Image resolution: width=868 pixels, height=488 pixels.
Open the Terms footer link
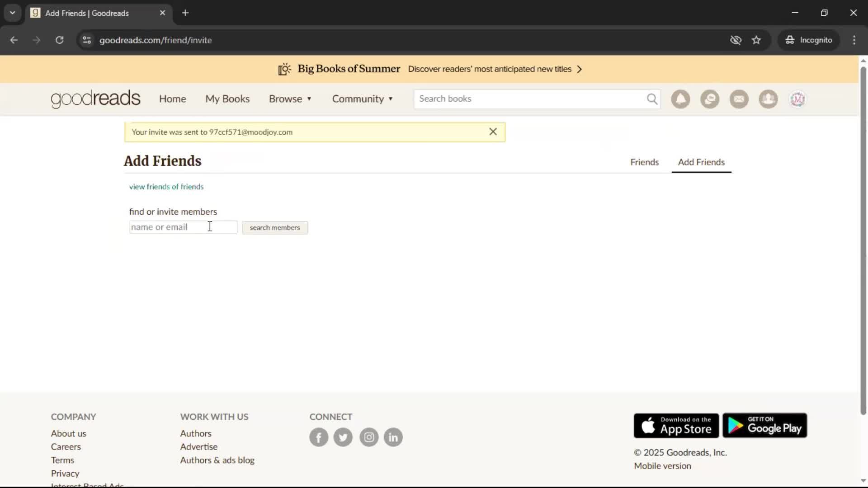click(62, 460)
